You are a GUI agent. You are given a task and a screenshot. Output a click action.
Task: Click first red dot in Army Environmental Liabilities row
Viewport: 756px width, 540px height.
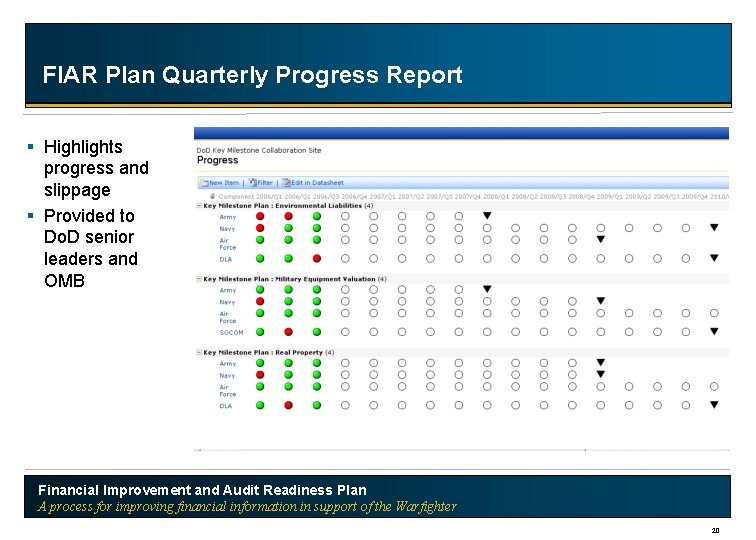pos(260,216)
